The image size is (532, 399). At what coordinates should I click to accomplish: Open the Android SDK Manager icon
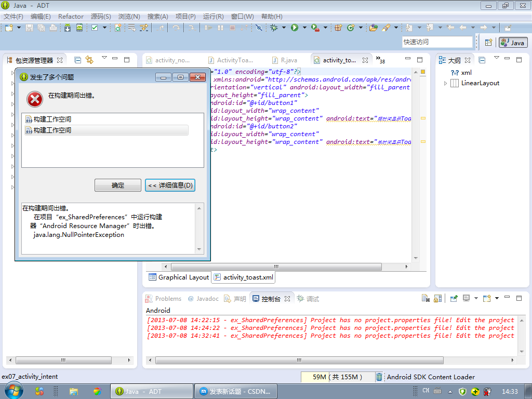coord(68,28)
